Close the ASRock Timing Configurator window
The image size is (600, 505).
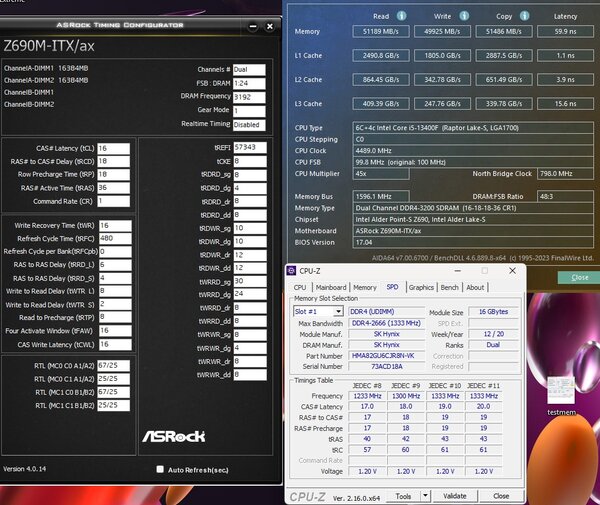(x=270, y=26)
